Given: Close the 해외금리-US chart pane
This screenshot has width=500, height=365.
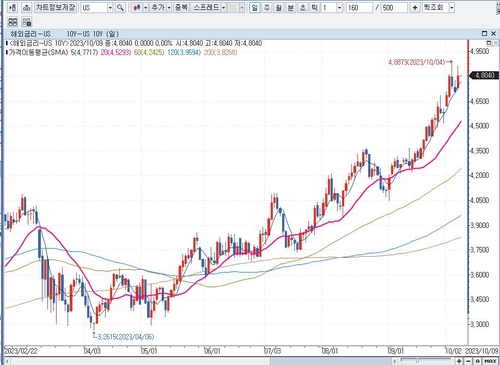Looking at the screenshot, I should [493, 33].
